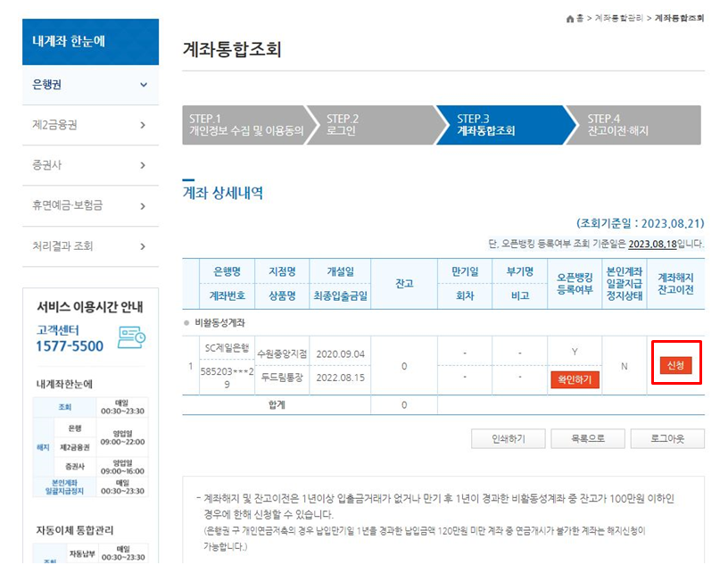Click the home icon in the breadcrumb
Screen dimensions: 728x565
coord(570,16)
